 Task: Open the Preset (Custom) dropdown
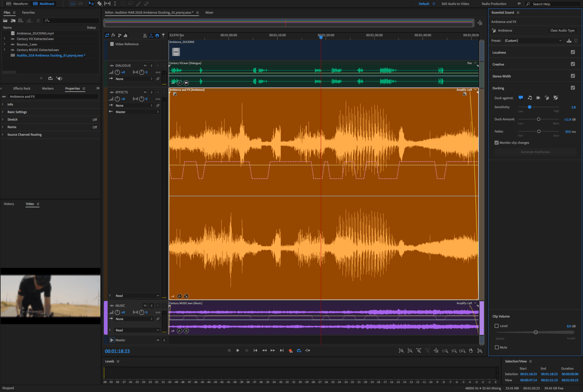[533, 41]
